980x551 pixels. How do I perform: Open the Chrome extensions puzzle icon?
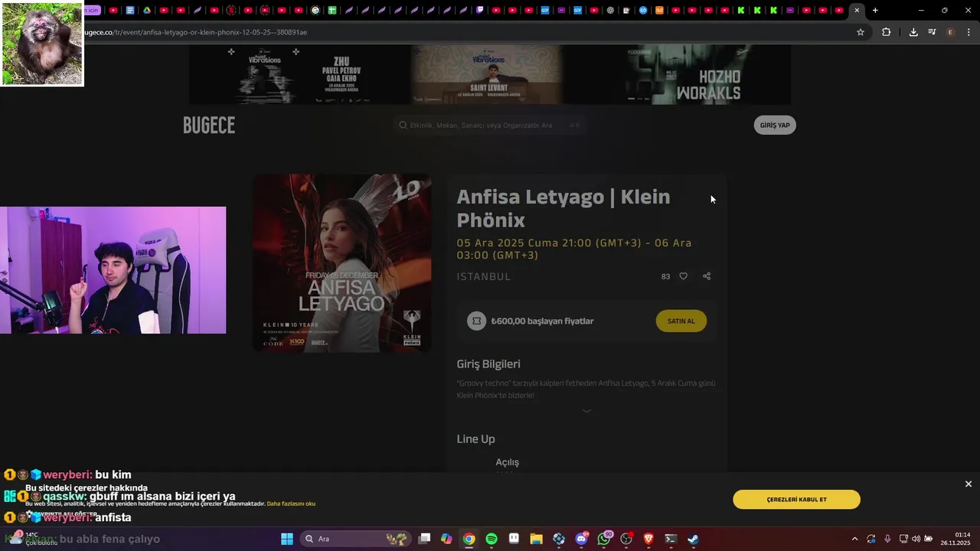[887, 32]
